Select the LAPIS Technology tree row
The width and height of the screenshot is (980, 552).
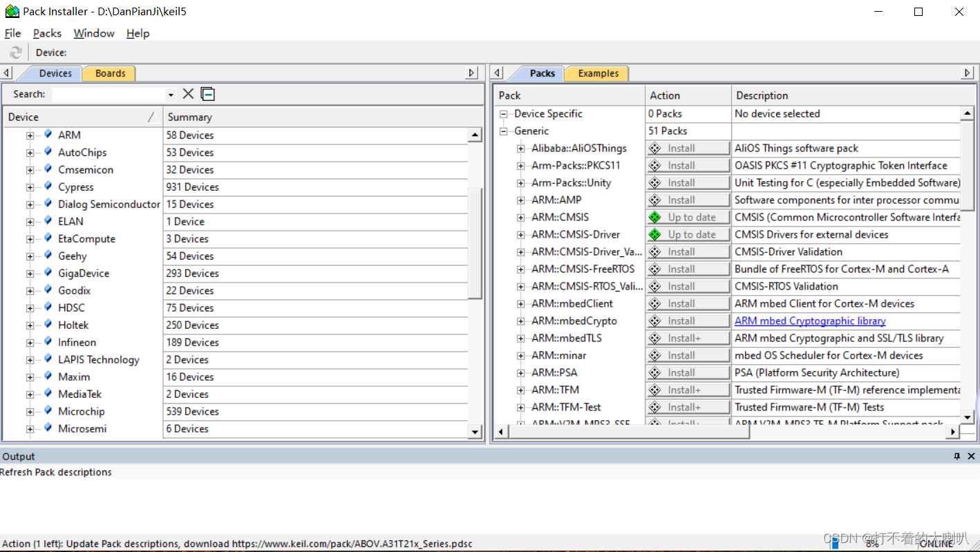click(x=98, y=359)
